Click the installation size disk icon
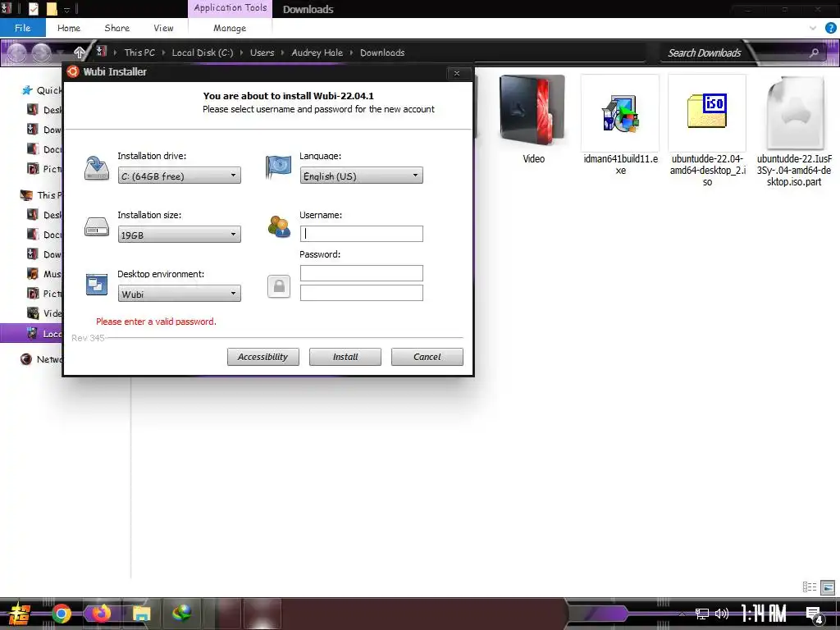 pos(97,226)
